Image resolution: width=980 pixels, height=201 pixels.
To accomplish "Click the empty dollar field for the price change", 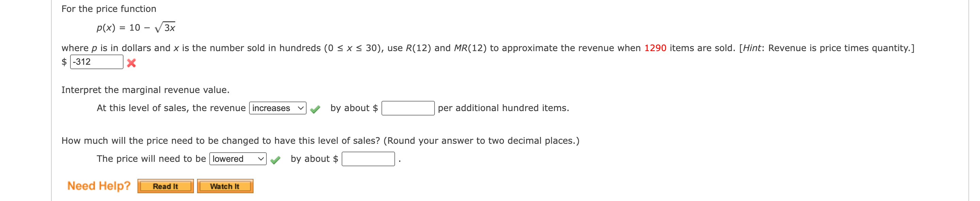I will coord(368,159).
